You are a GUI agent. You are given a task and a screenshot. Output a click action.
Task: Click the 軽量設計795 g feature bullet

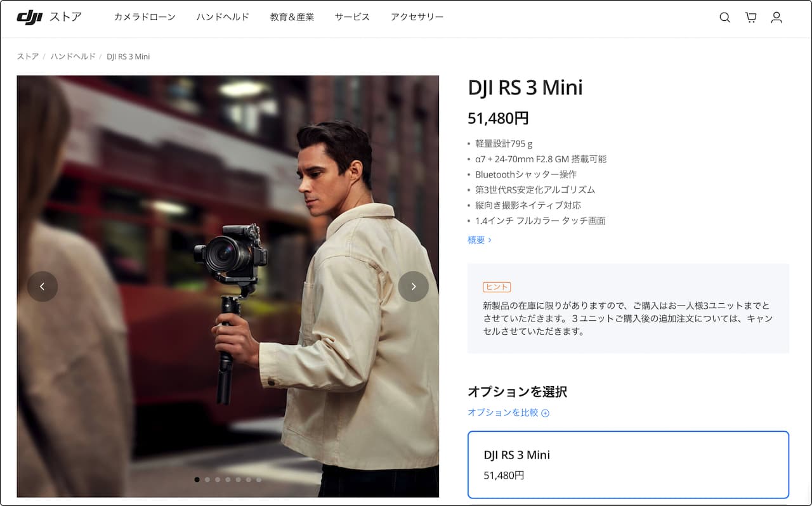(x=504, y=144)
